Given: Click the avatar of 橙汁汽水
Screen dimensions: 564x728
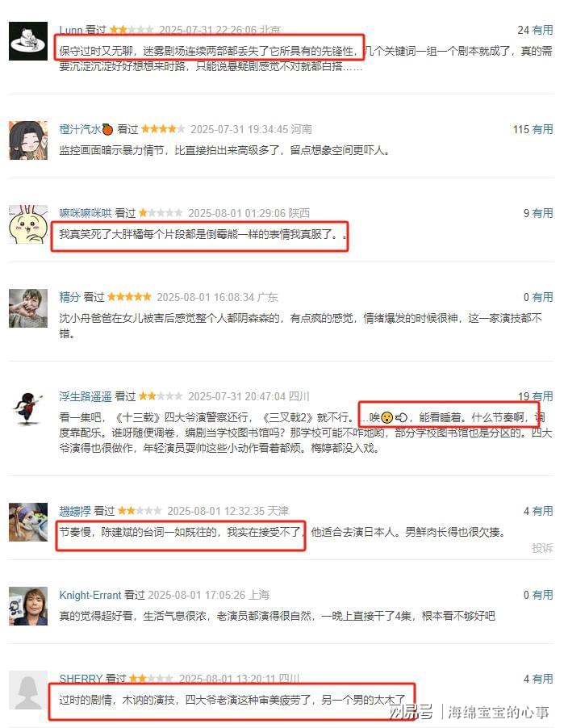Looking at the screenshot, I should tap(28, 140).
